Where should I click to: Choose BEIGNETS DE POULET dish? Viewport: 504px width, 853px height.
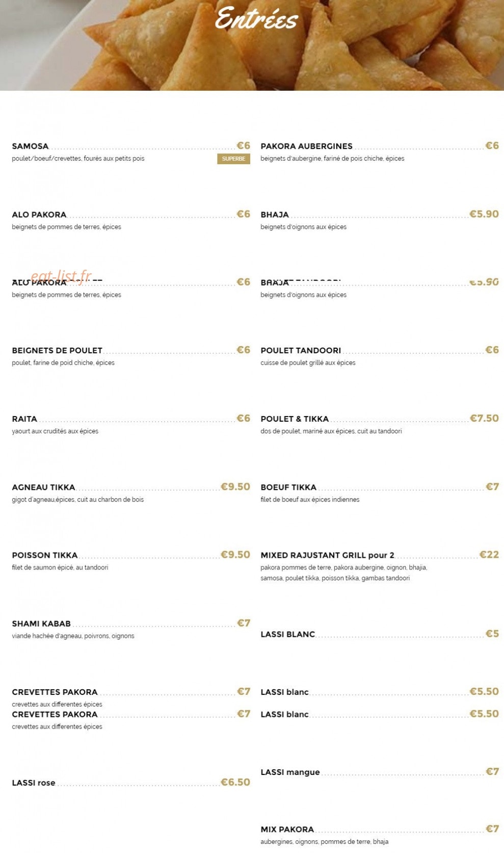57,350
